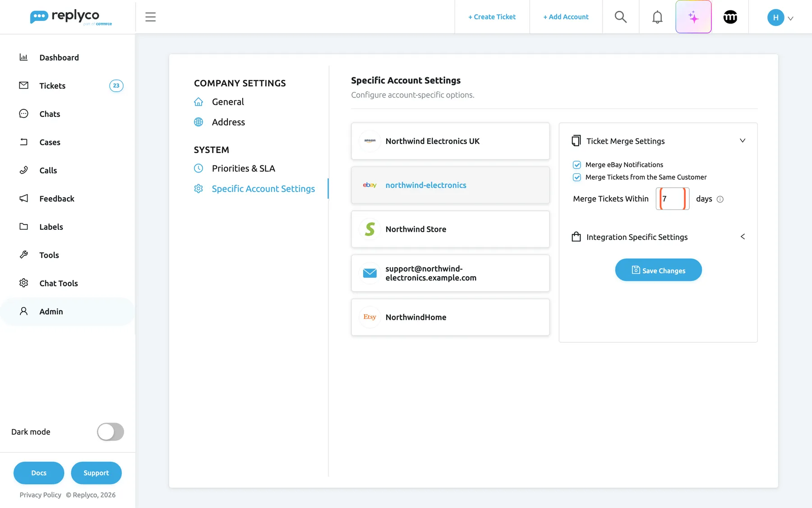Viewport: 812px width, 508px height.
Task: Select the Shopify Northwind Store account
Action: pyautogui.click(x=450, y=229)
